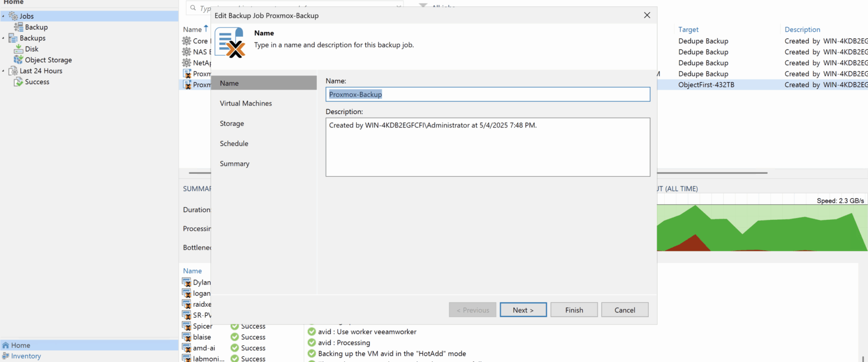The image size is (868, 362).
Task: Click the NAS job gear icon
Action: coord(187,52)
